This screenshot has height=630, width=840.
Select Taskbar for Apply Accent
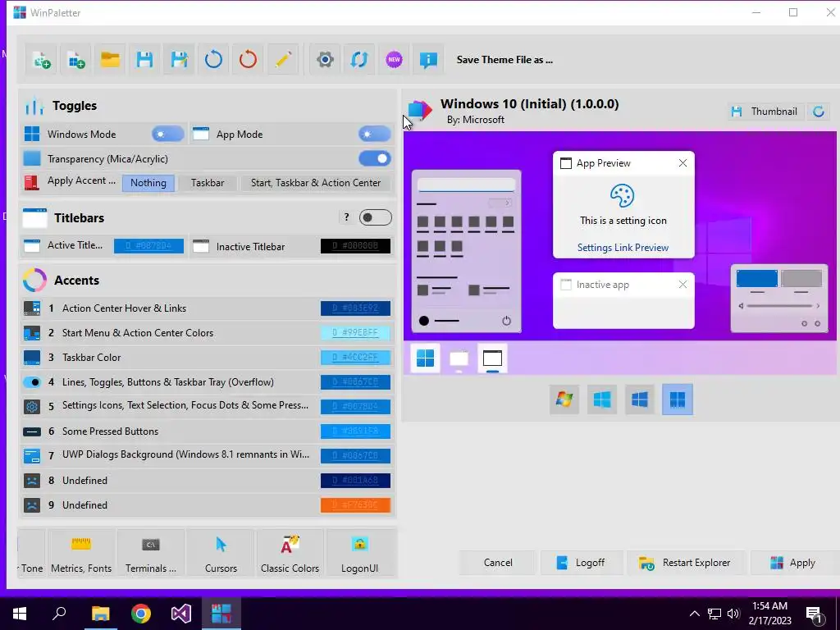point(208,183)
